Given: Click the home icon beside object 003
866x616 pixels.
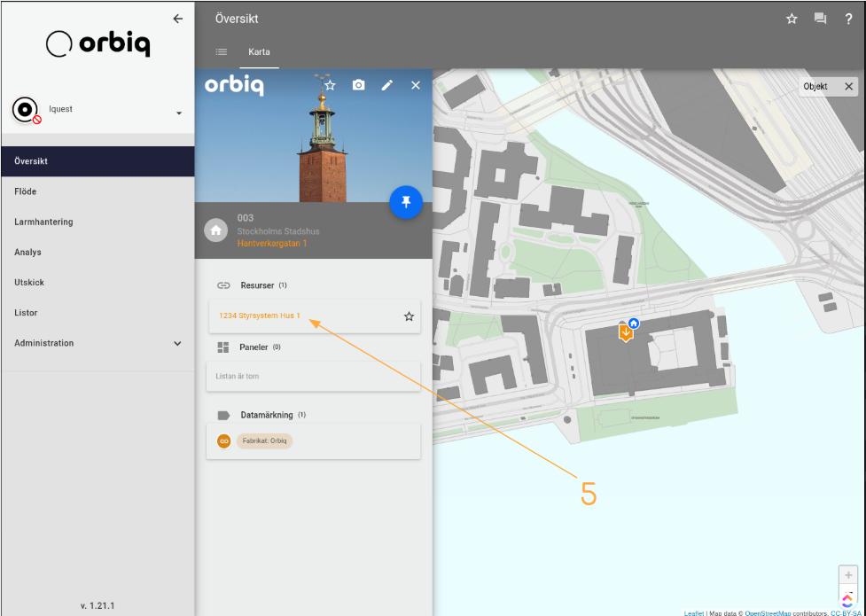Looking at the screenshot, I should tap(215, 230).
